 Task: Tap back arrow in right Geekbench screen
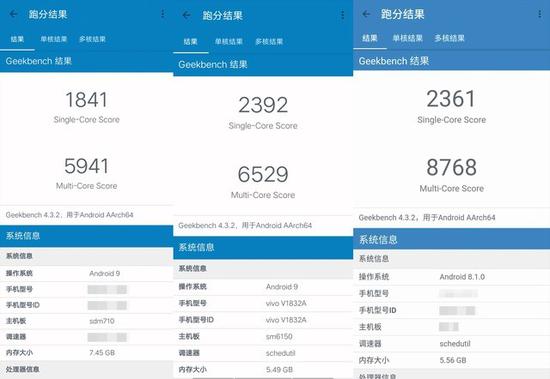click(x=366, y=14)
